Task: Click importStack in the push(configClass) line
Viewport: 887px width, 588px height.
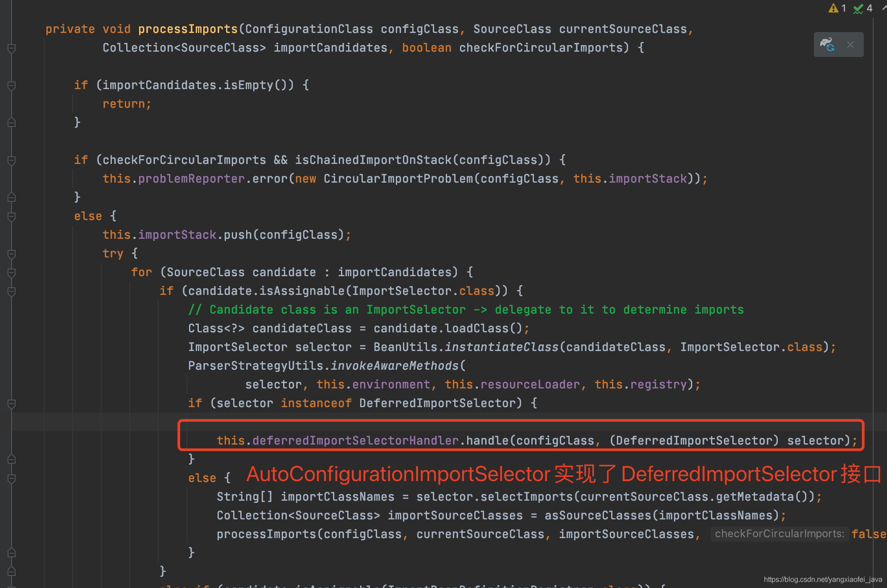Action: point(177,235)
